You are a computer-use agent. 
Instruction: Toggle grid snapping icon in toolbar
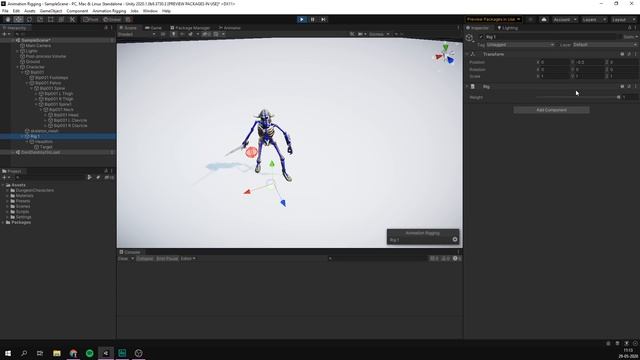coord(128,20)
